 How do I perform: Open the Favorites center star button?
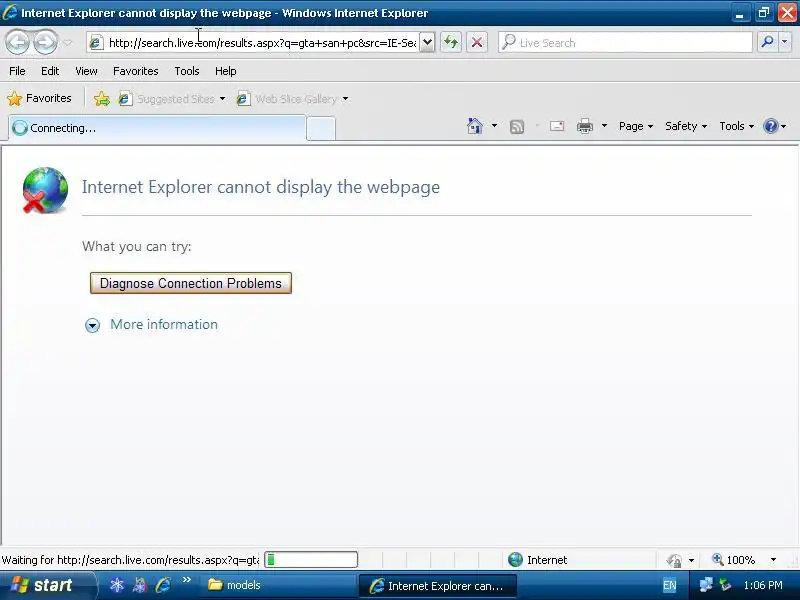coord(39,98)
